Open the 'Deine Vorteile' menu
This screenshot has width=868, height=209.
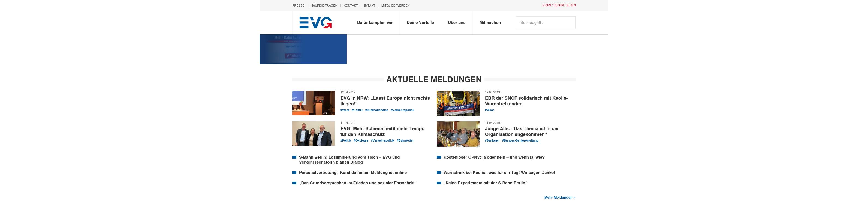click(420, 23)
